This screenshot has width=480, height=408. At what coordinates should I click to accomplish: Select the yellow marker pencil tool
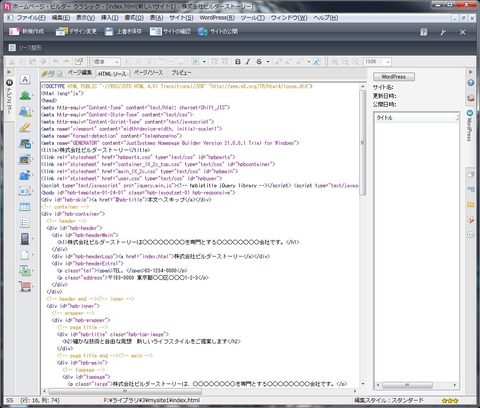point(25,127)
